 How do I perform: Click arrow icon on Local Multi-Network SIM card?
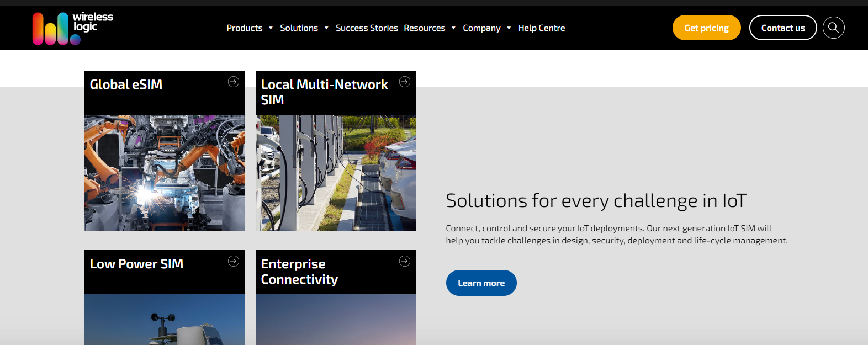405,82
